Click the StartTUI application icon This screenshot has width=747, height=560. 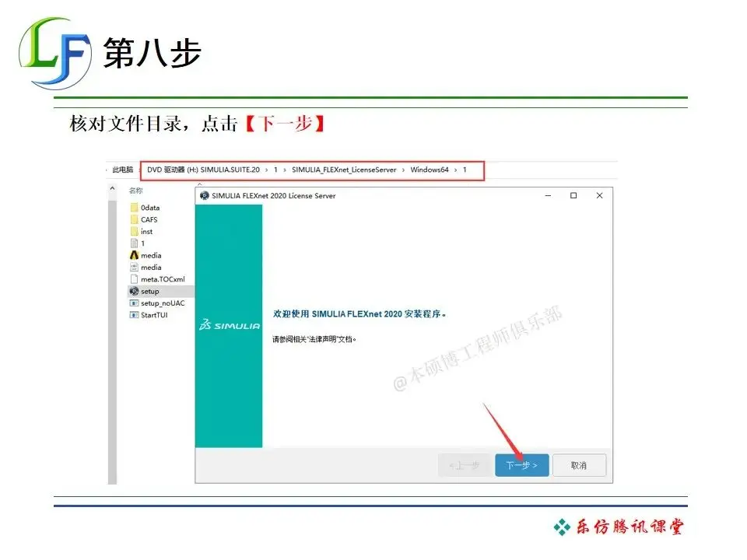pos(135,315)
